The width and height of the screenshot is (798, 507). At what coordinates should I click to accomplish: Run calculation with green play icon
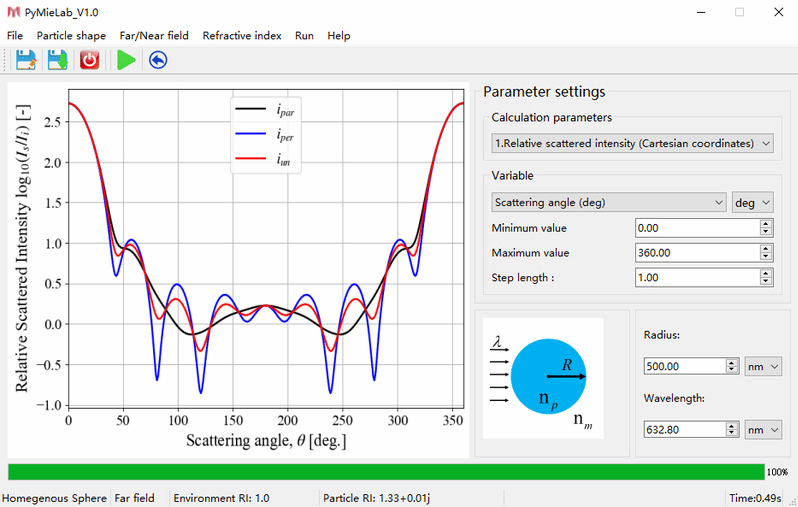tap(126, 60)
